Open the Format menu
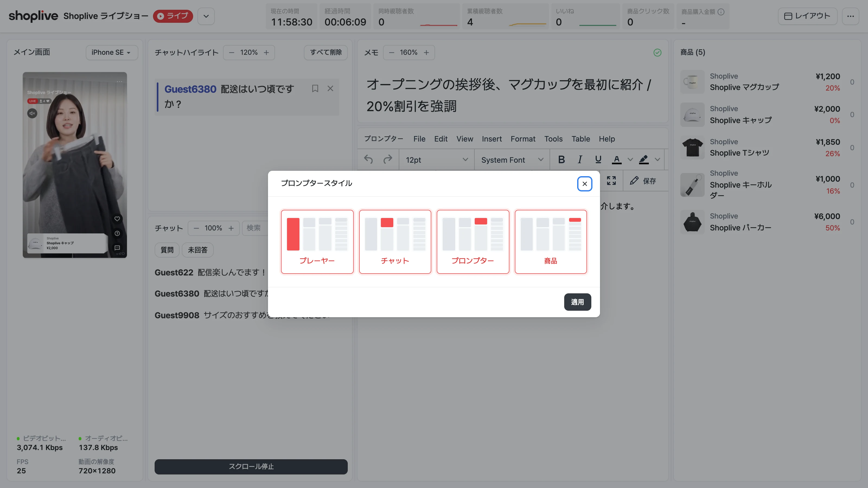This screenshot has height=488, width=868. point(523,139)
